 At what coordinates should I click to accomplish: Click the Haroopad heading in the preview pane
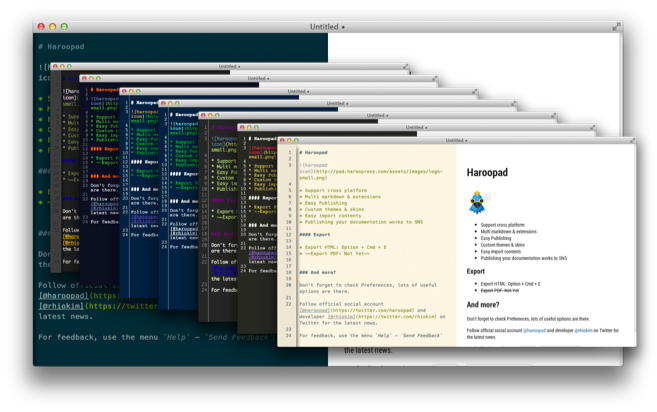pos(487,173)
